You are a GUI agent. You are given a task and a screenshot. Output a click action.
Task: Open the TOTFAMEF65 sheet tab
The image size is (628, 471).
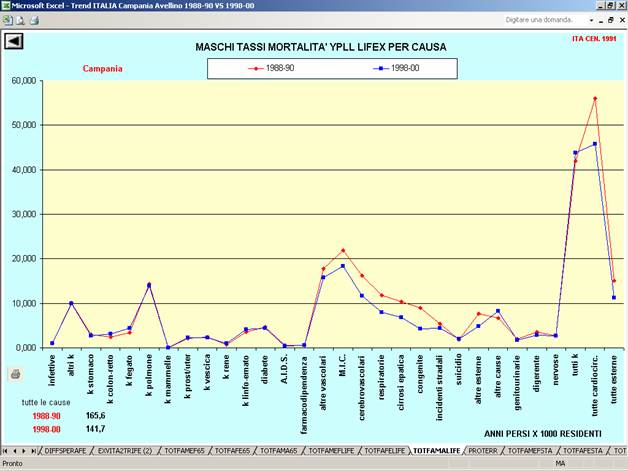[x=184, y=451]
